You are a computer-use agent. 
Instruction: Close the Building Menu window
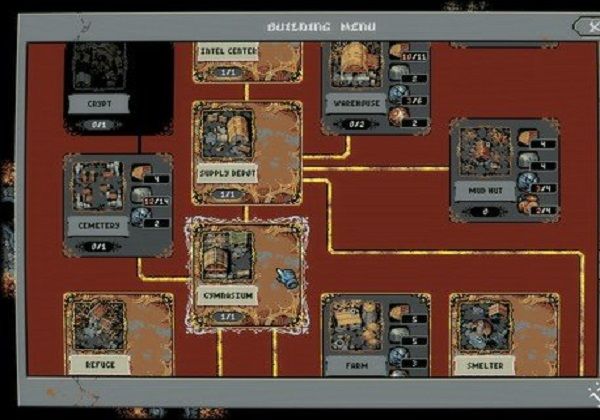(x=585, y=25)
